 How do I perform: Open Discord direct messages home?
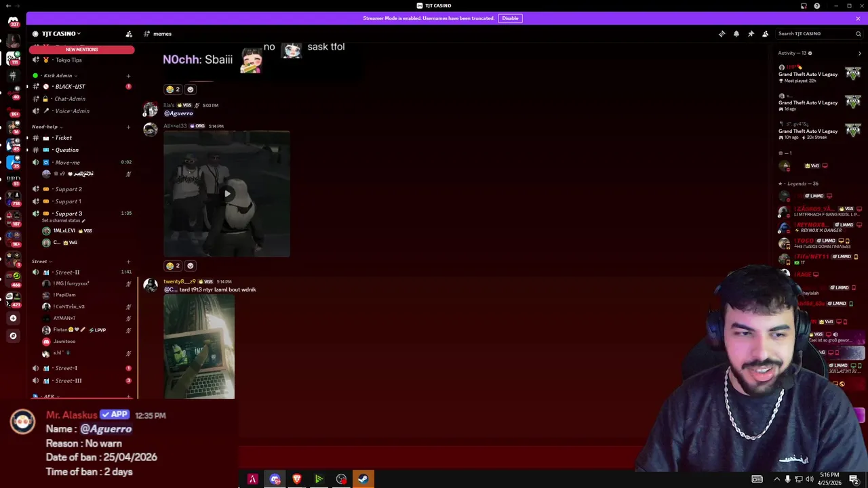13,21
